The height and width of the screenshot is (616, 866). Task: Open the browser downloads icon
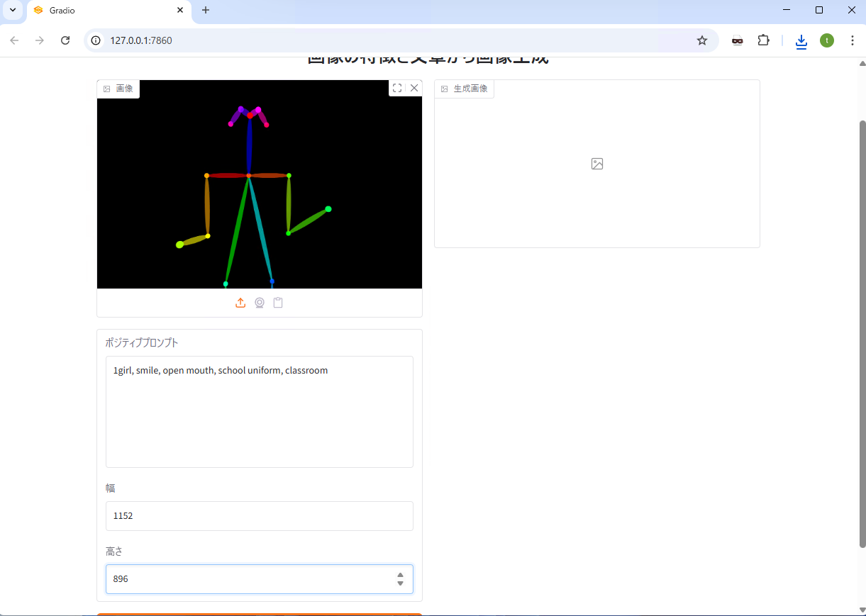click(x=801, y=41)
